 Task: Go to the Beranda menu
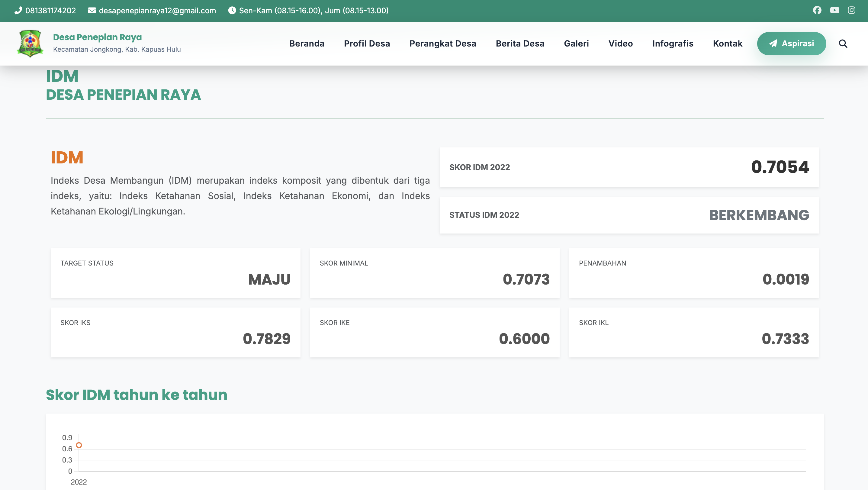pos(307,44)
